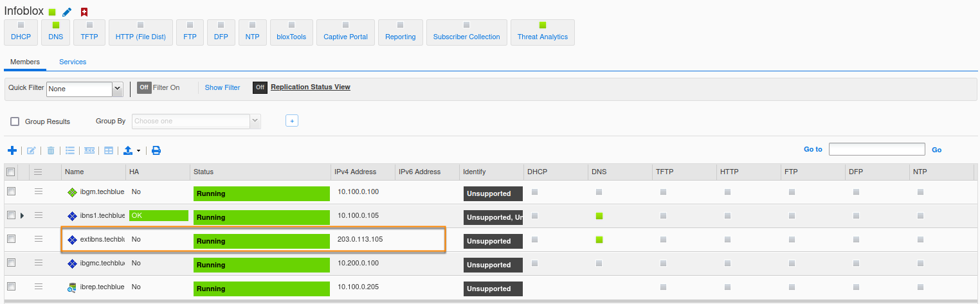
Task: Open the Captive Portal service tile
Action: click(345, 32)
